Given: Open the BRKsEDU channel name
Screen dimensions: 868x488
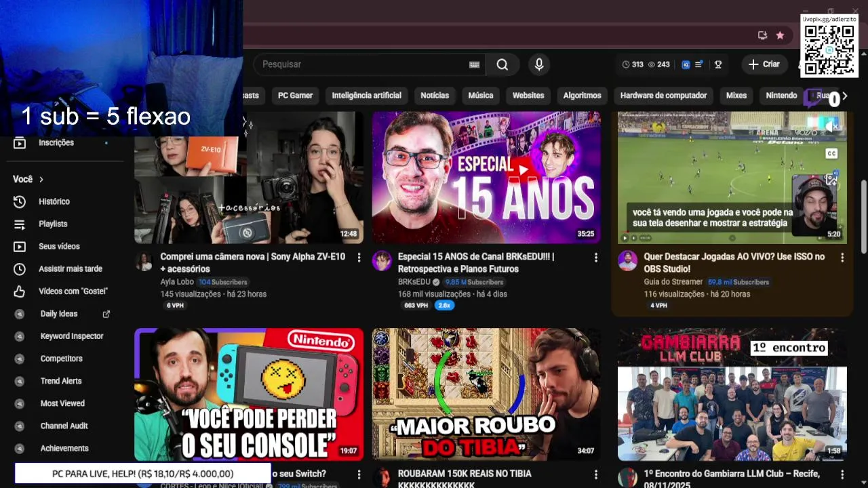Looking at the screenshot, I should click(414, 282).
